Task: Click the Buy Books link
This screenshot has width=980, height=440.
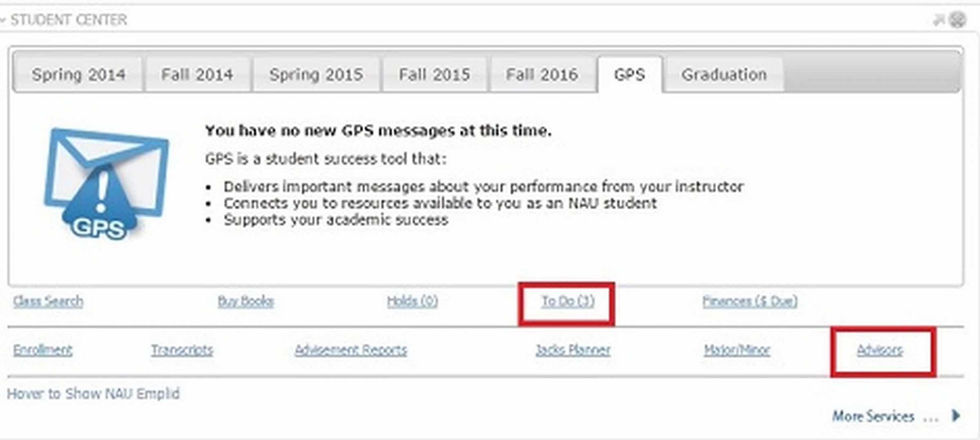Action: [x=246, y=302]
